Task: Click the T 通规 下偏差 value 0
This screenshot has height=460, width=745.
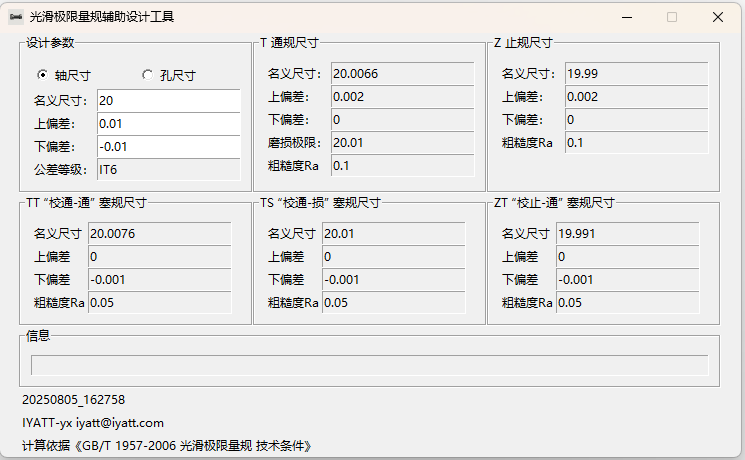Action: [402, 120]
